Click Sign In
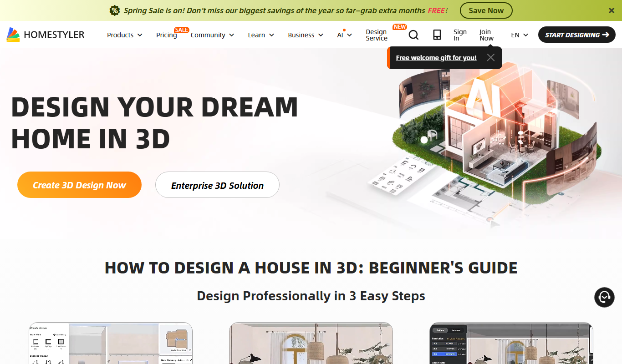The width and height of the screenshot is (622, 364). (460, 35)
